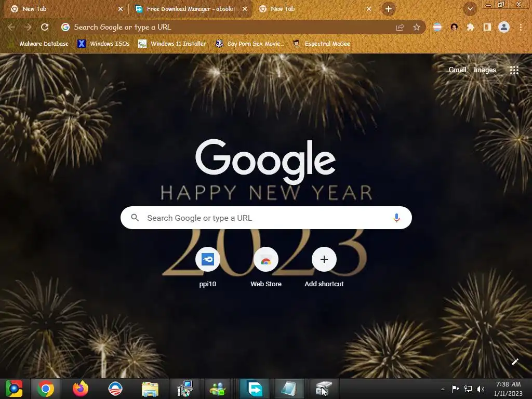532x399 pixels.
Task: Show hidden tray icons arrow
Action: [x=443, y=389]
